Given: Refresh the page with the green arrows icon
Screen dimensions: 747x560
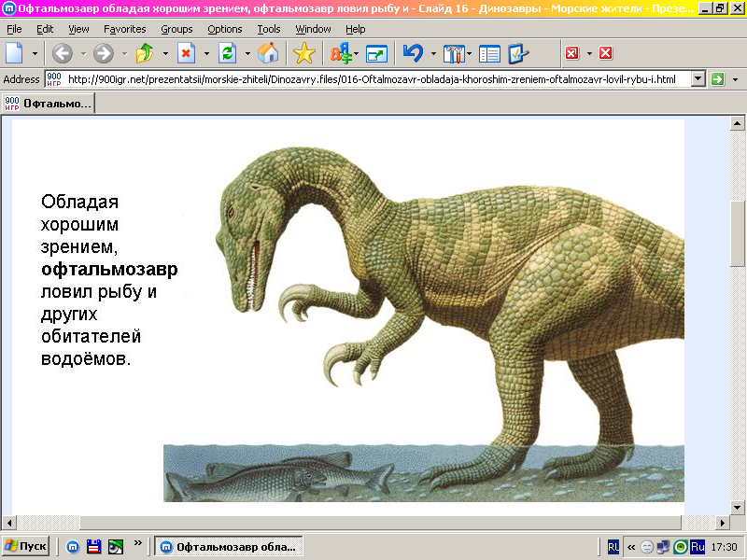Looking at the screenshot, I should coord(227,53).
